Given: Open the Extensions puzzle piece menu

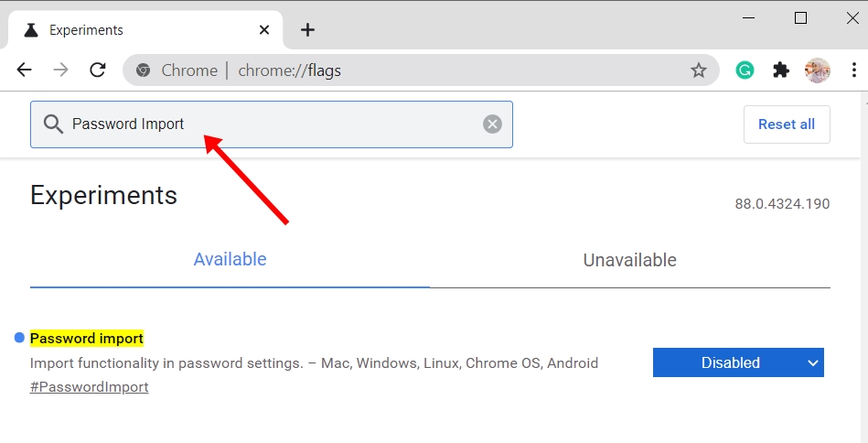Looking at the screenshot, I should click(781, 70).
